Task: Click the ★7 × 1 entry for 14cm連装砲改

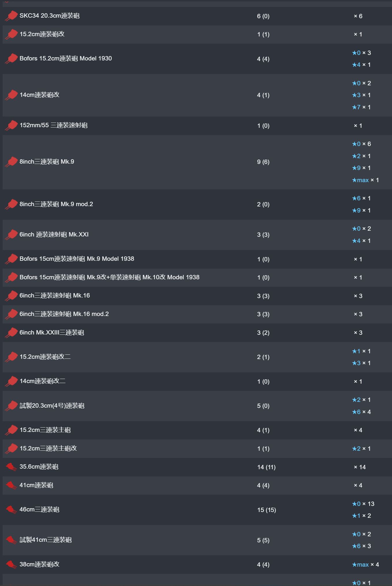Action: 361,107
